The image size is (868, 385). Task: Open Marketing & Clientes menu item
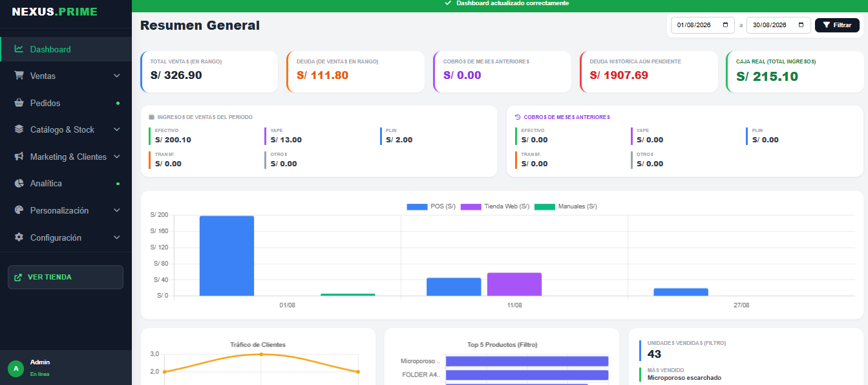pos(66,157)
